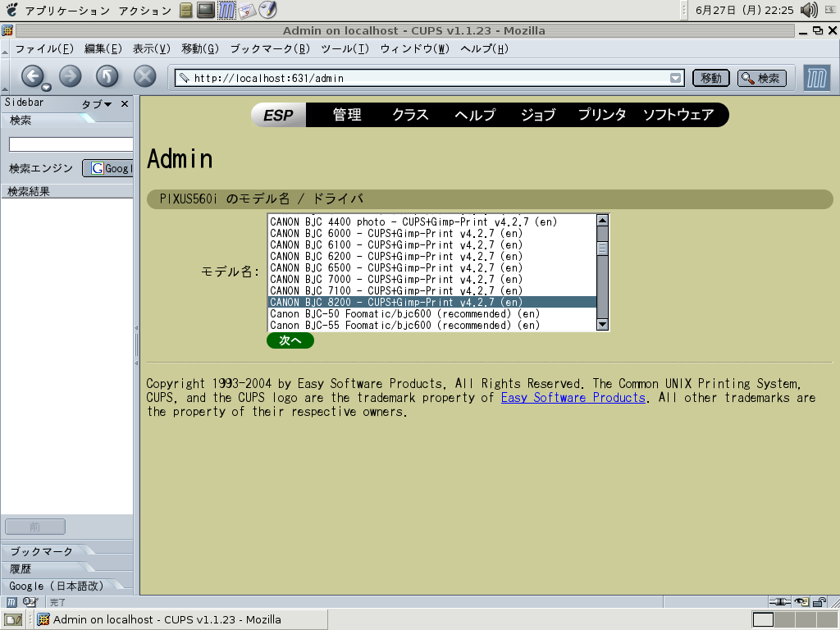Follow the Easy Software Products link

coord(573,398)
